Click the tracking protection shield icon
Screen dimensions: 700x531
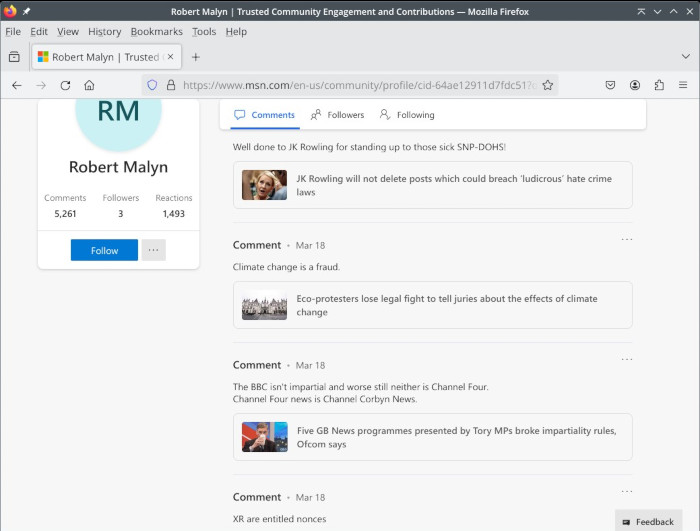(x=152, y=86)
